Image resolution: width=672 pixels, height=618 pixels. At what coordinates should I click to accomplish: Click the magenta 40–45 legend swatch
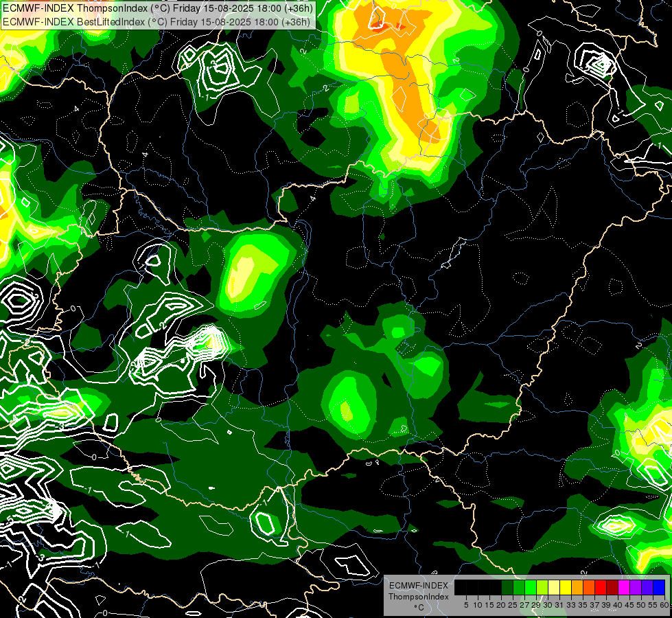[624, 588]
